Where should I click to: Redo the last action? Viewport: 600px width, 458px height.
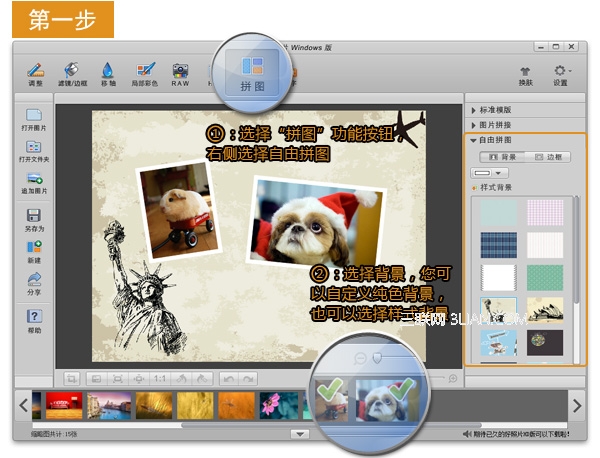[248, 379]
